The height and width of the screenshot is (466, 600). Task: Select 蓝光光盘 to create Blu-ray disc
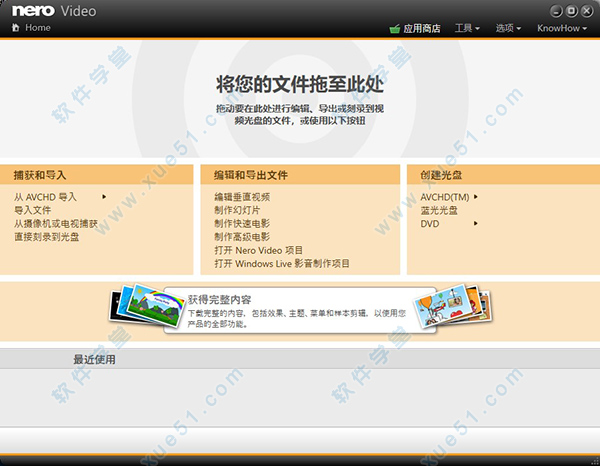pyautogui.click(x=439, y=211)
